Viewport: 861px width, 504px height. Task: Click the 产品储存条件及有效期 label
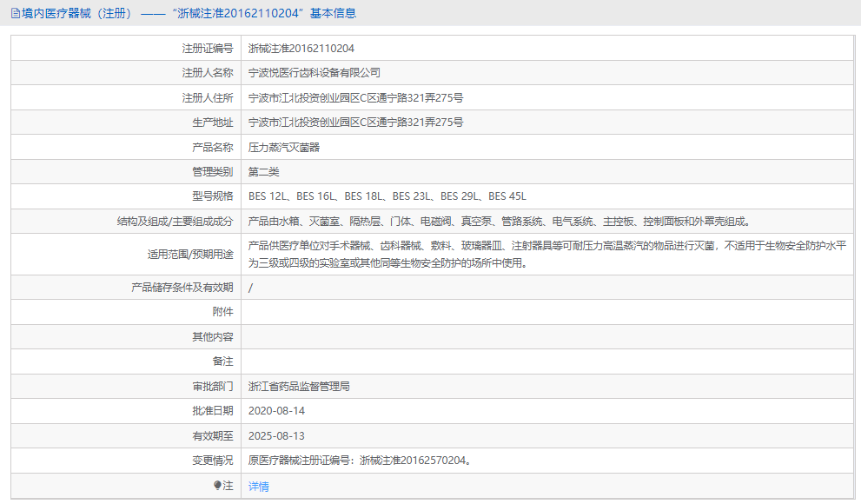182,287
